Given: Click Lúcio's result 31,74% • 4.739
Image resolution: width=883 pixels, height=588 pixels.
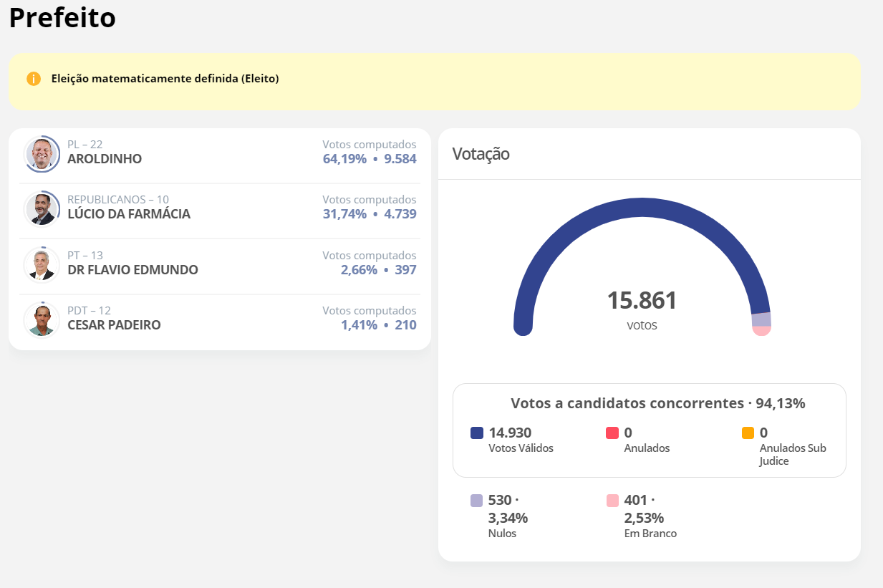Looking at the screenshot, I should (370, 214).
